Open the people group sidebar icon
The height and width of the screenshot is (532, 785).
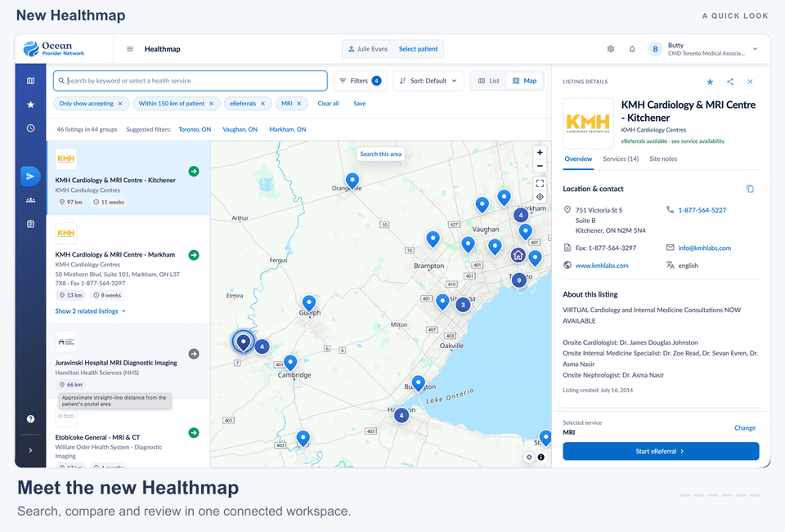pyautogui.click(x=30, y=200)
